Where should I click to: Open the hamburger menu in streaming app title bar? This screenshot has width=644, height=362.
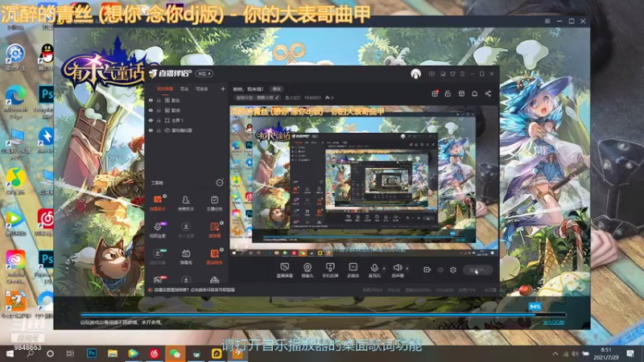pyautogui.click(x=462, y=74)
